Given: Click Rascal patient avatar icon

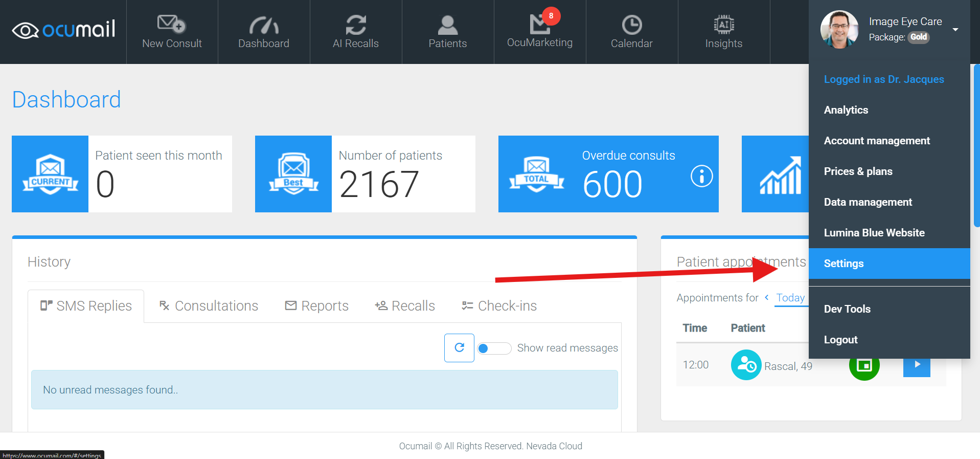Looking at the screenshot, I should click(746, 365).
